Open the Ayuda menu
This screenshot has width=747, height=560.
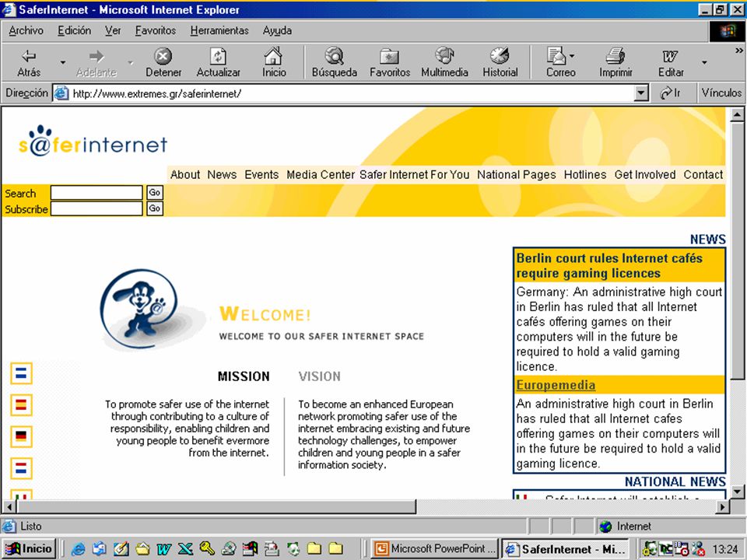(x=277, y=30)
